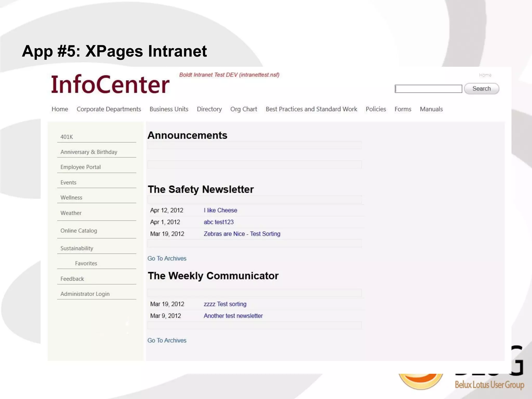532x399 pixels.
Task: Open Best Practices and Standard Work
Action: 311,109
